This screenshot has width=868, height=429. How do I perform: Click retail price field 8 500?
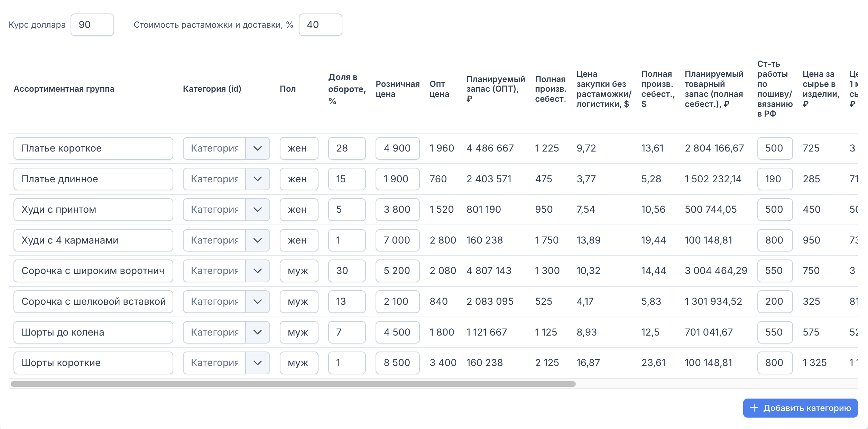(x=397, y=363)
